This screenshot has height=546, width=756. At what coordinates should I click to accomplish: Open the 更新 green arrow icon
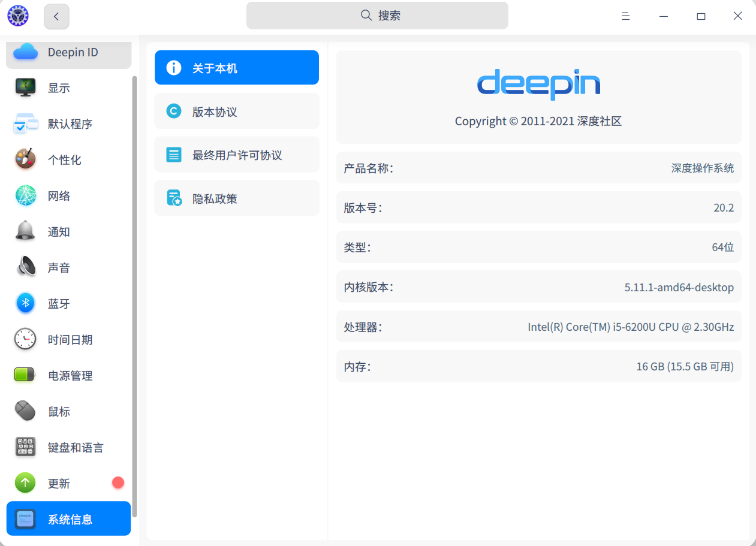(x=26, y=483)
